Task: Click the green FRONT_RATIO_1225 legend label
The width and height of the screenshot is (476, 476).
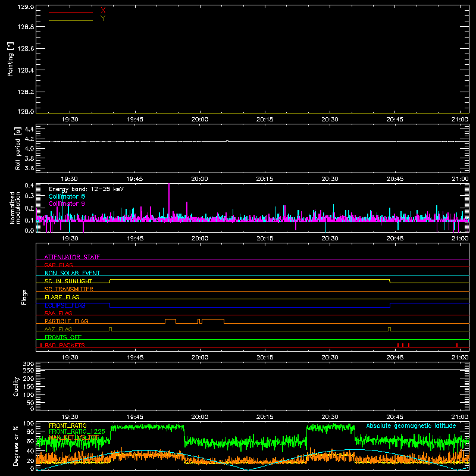Action: [77, 431]
